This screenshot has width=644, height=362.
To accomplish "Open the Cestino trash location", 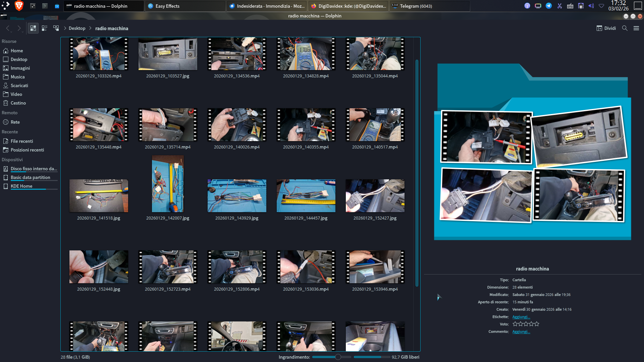I will 18,103.
